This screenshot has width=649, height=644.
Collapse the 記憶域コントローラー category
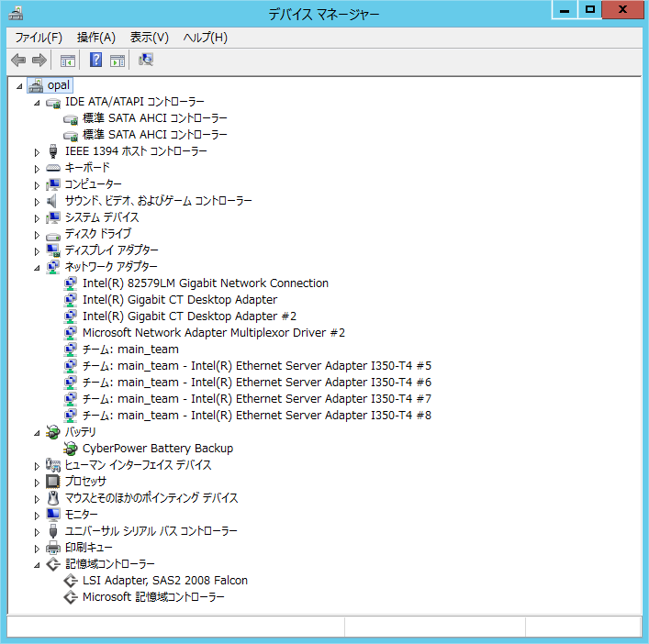[x=37, y=565]
